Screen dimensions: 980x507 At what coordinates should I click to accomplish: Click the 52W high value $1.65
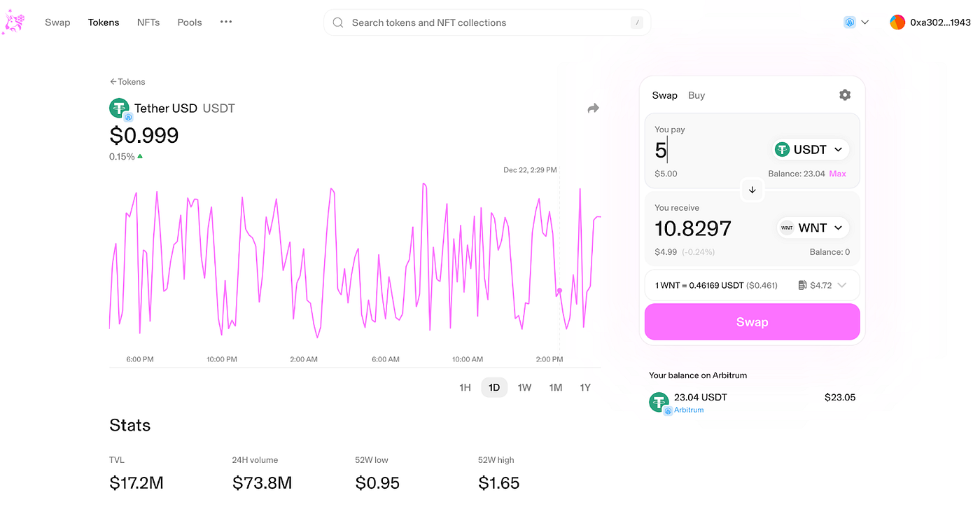(x=498, y=482)
